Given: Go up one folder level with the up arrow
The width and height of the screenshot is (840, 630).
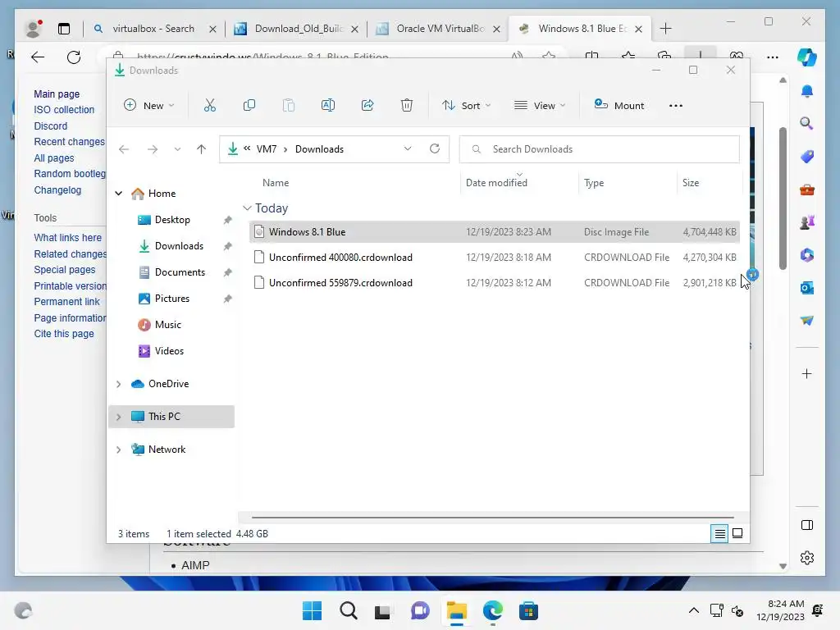Looking at the screenshot, I should (x=202, y=149).
